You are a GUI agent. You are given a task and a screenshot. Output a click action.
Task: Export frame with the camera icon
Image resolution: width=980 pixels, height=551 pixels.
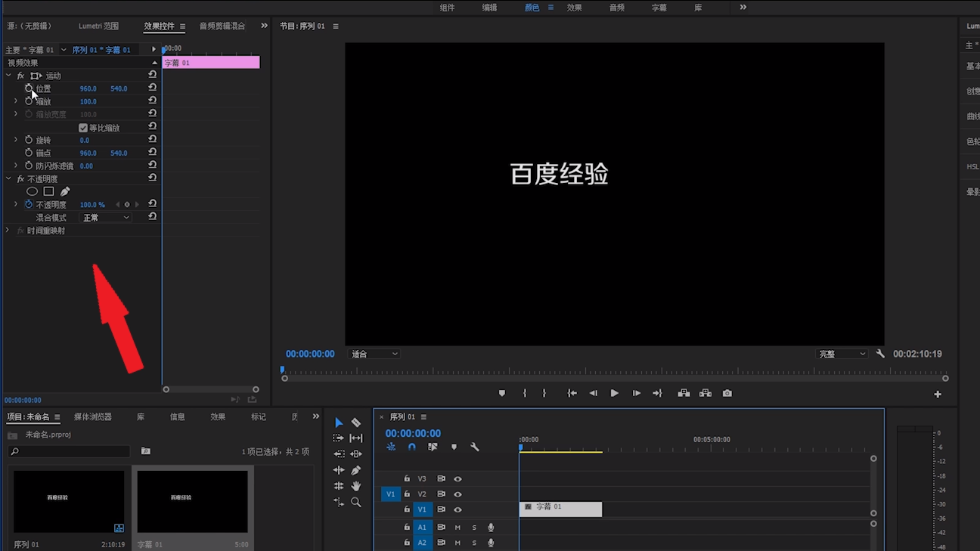pos(727,393)
